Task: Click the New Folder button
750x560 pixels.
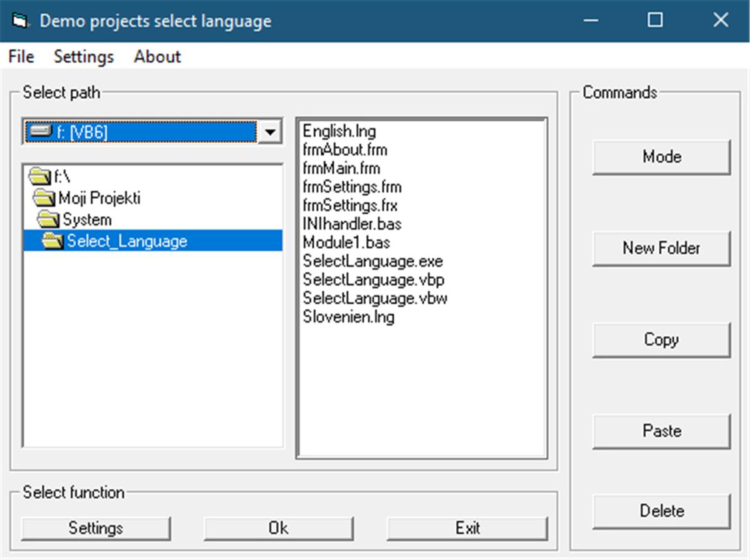Action: (661, 248)
